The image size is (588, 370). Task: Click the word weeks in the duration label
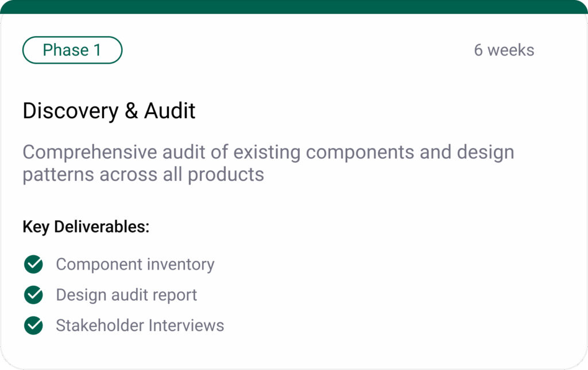511,50
